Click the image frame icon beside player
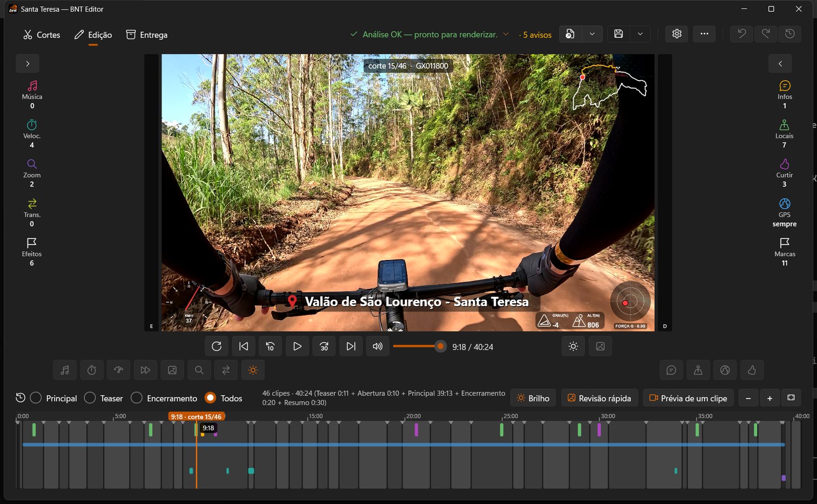The image size is (817, 504). point(600,346)
